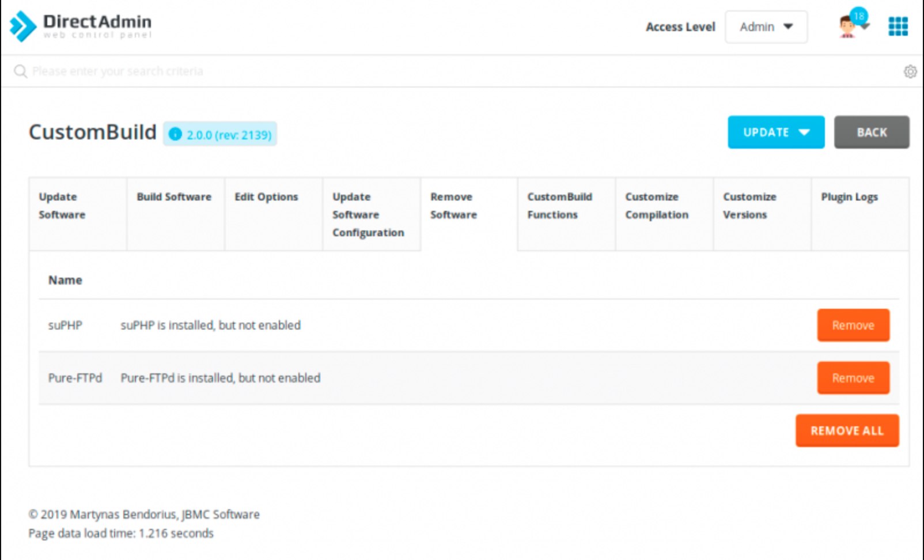Click the Name column header
Image resolution: width=924 pixels, height=560 pixels.
(x=65, y=280)
